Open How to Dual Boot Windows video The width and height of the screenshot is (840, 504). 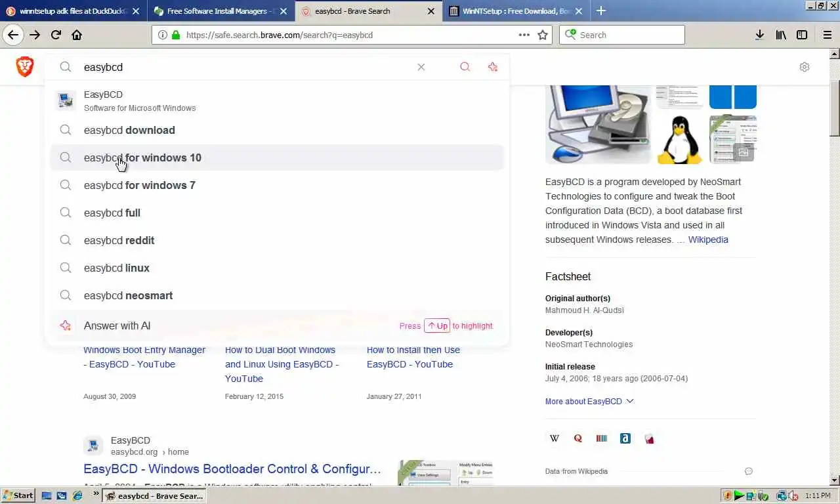[282, 364]
